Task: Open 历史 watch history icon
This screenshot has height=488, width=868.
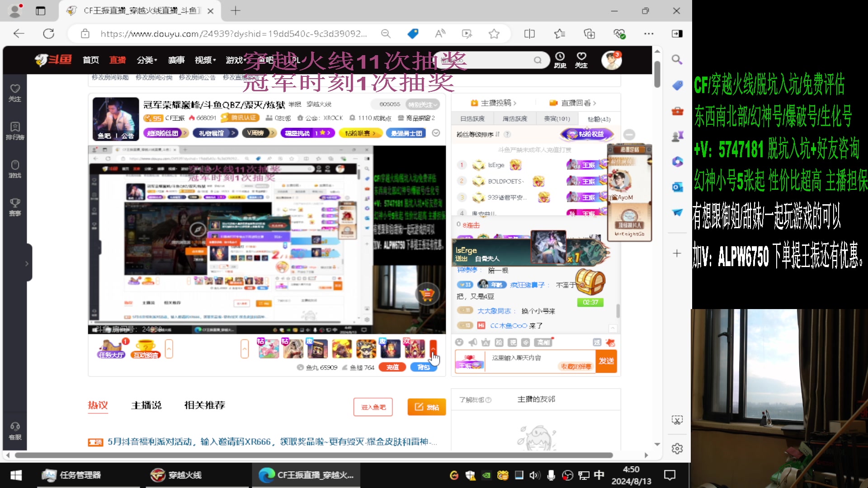Action: pyautogui.click(x=560, y=60)
